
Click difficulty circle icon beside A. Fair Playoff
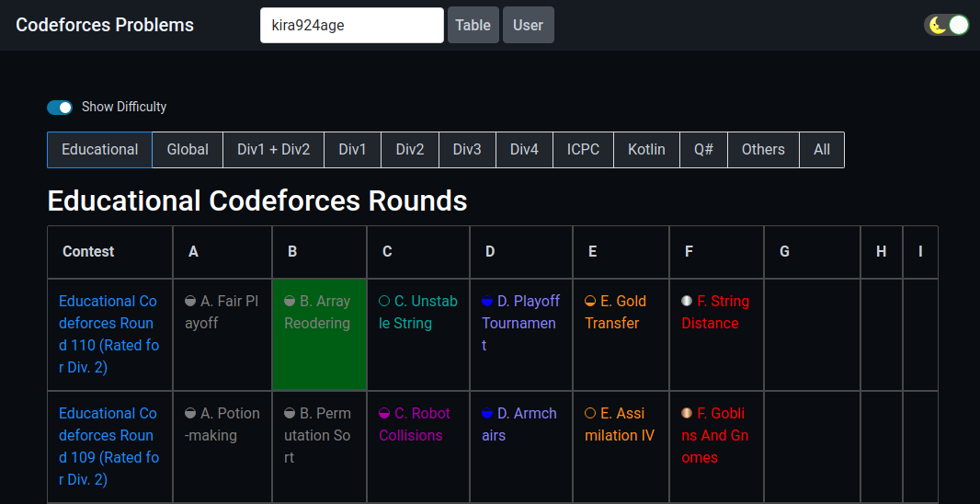pyautogui.click(x=190, y=302)
